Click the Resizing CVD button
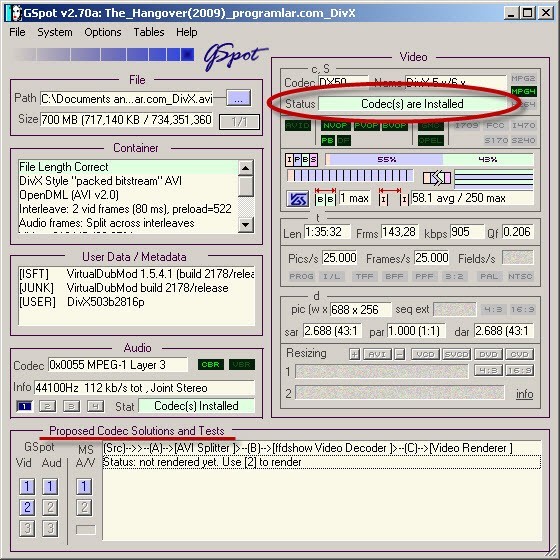Screen dimensions: 560x560 tap(520, 354)
